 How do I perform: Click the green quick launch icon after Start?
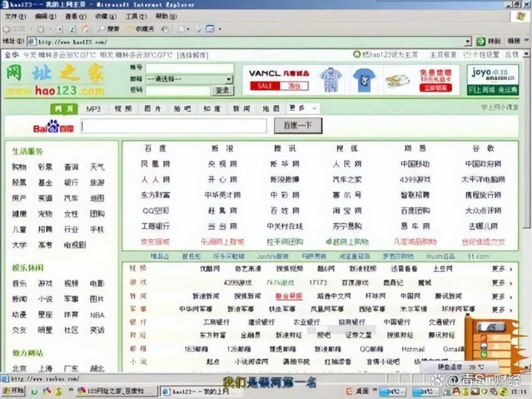[34, 392]
